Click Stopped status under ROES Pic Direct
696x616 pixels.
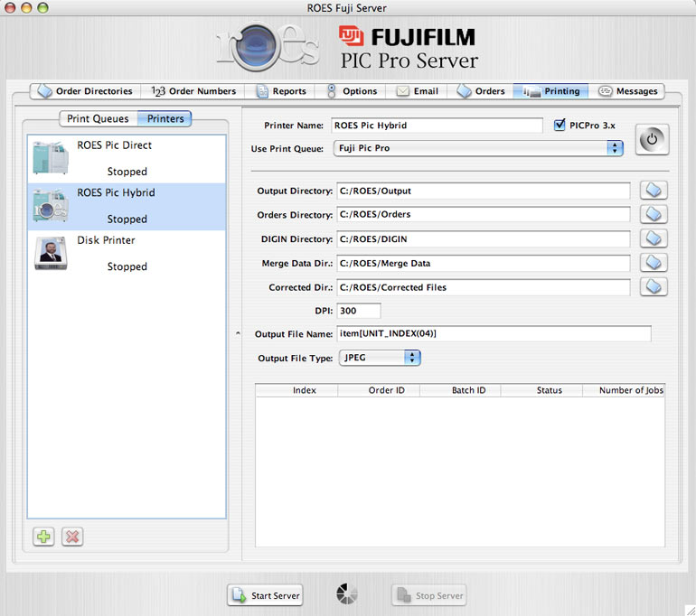[x=127, y=172]
